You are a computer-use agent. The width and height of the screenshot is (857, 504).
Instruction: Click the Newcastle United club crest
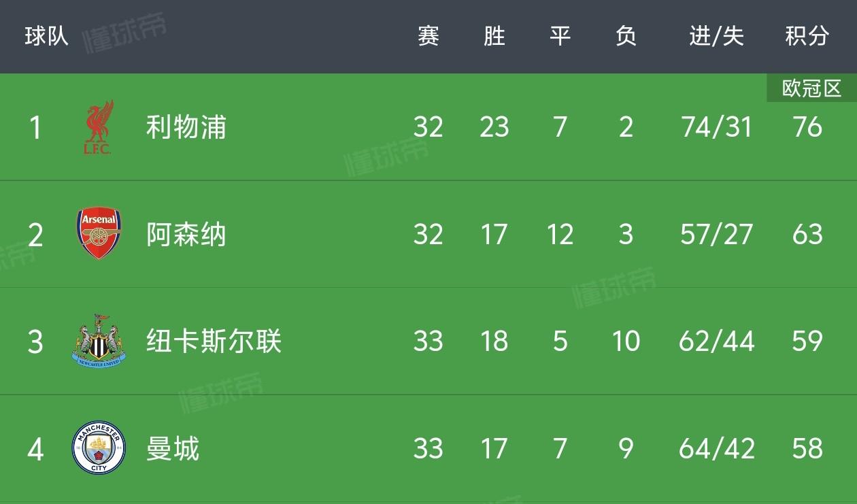pyautogui.click(x=99, y=341)
